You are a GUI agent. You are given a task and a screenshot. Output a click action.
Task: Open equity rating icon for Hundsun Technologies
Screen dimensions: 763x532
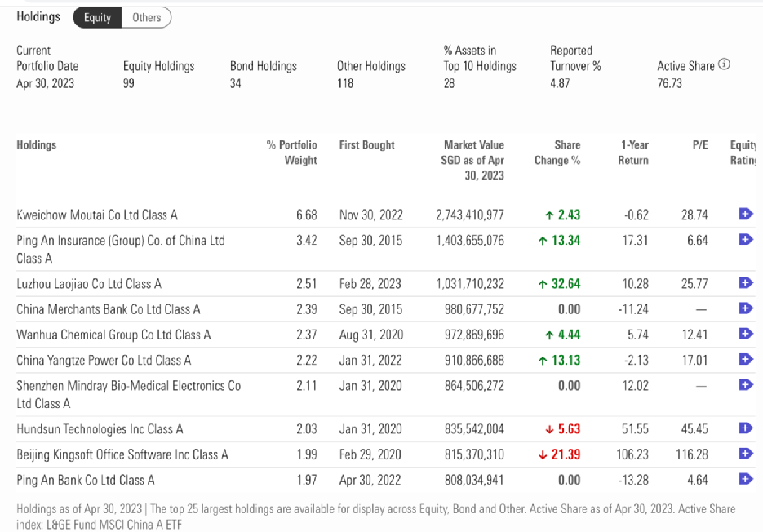tap(745, 428)
